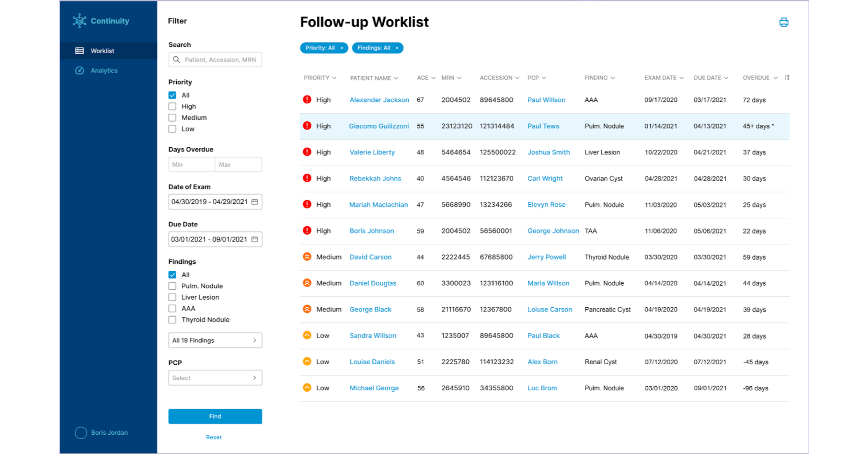The image size is (868, 454).
Task: Sort by Priority column header
Action: tap(320, 78)
